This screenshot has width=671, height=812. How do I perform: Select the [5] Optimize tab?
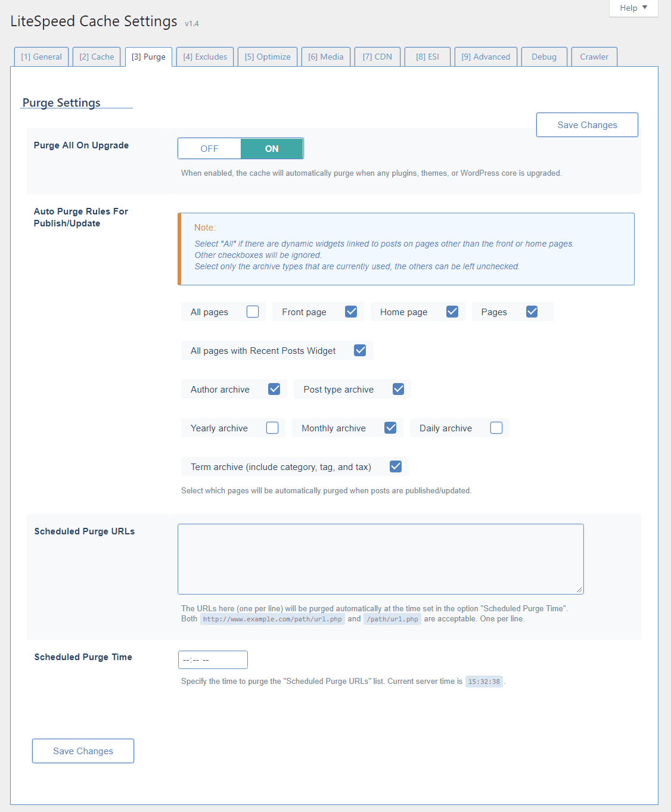tap(268, 57)
